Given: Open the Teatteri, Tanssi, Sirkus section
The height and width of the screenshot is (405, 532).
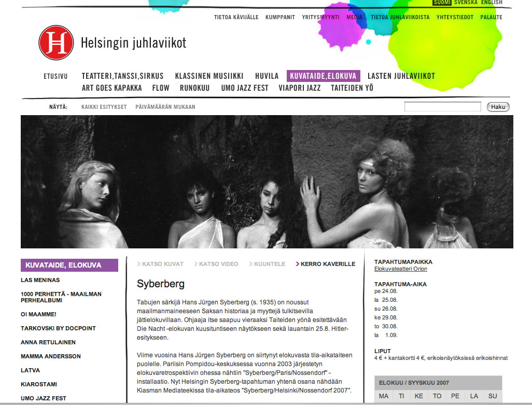Looking at the screenshot, I should point(122,76).
